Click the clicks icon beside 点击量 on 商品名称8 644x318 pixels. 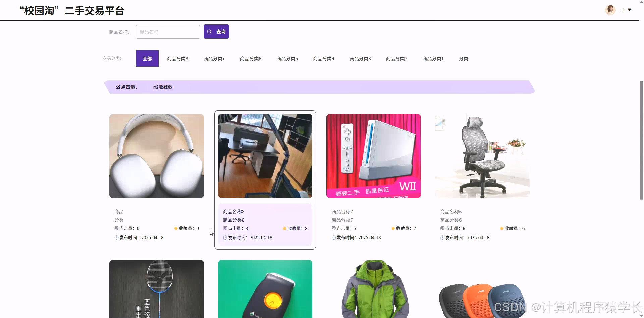pos(225,228)
